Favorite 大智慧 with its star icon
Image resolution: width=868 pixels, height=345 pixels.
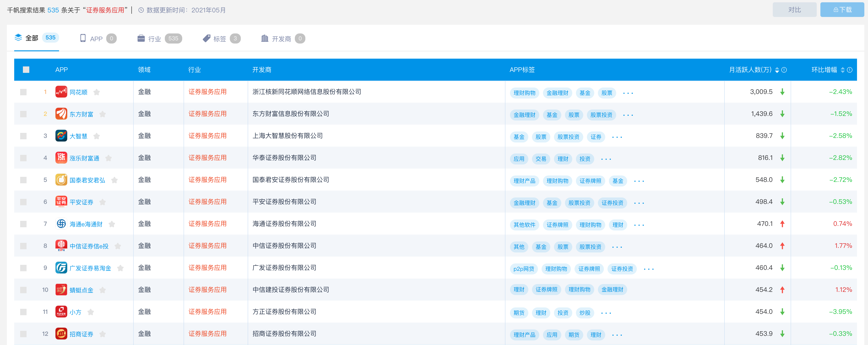coord(97,136)
